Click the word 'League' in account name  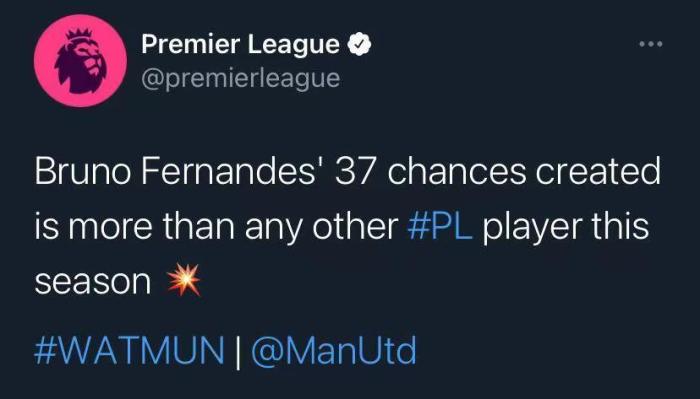pos(294,46)
